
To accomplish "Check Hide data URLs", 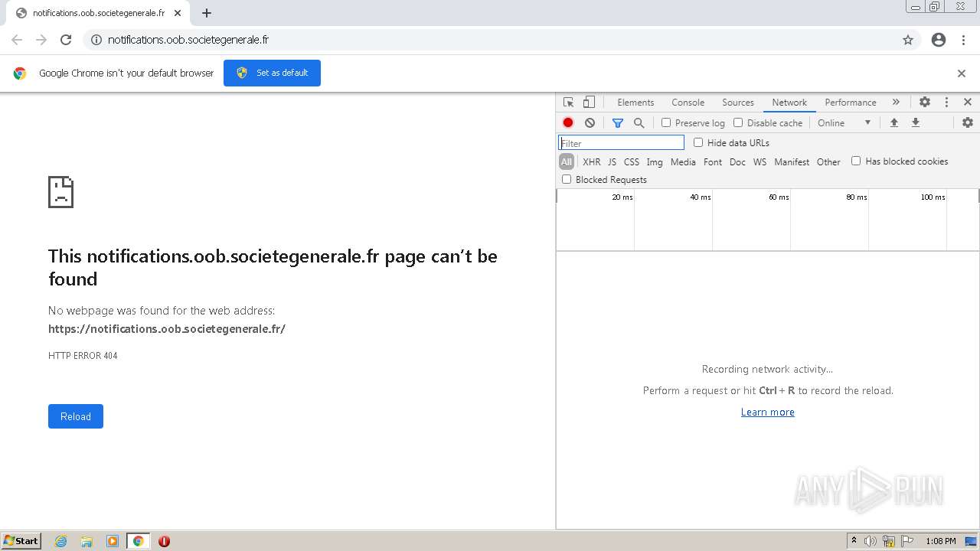I will click(698, 142).
